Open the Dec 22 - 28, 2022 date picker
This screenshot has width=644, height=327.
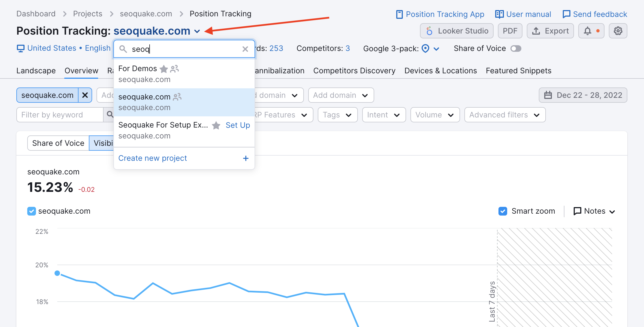[x=583, y=95]
